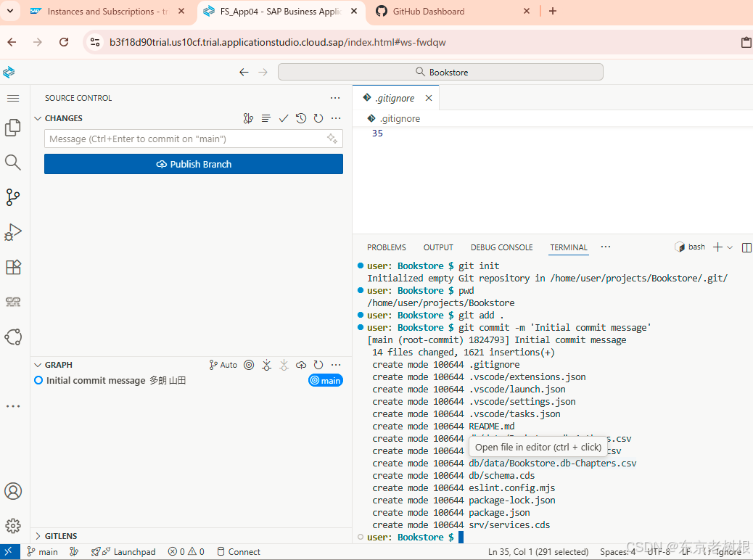Screen dimensions: 753x560
Task: Click the main branch badge in Graph
Action: click(x=326, y=380)
